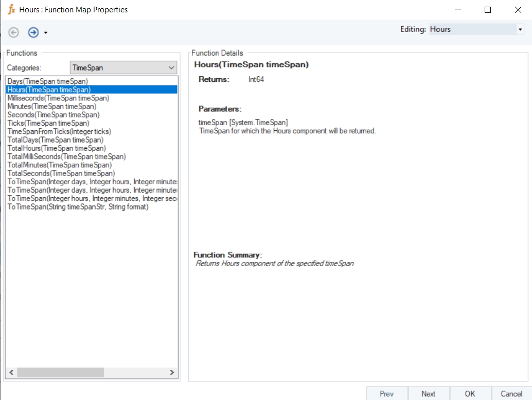
Task: Choose the Minutes(TimeSpan timeSpan) function
Action: coord(51,107)
